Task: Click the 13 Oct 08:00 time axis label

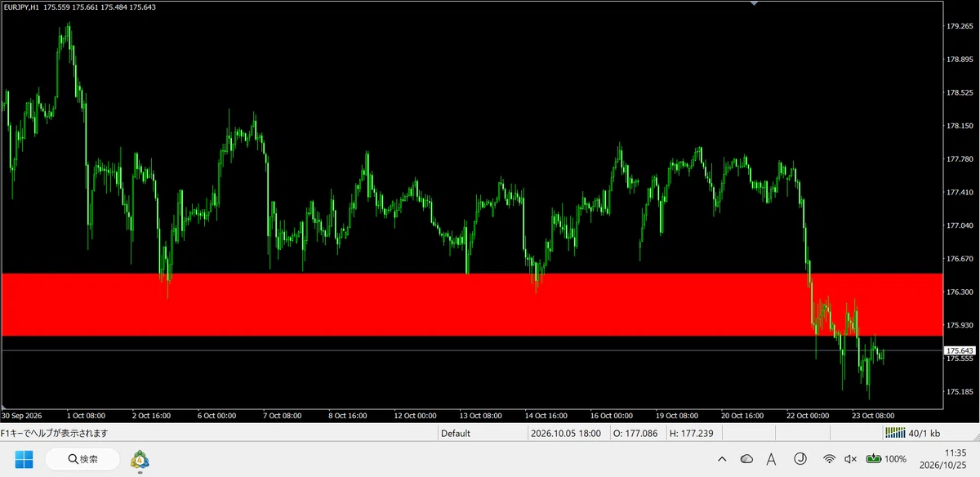Action: 481,415
